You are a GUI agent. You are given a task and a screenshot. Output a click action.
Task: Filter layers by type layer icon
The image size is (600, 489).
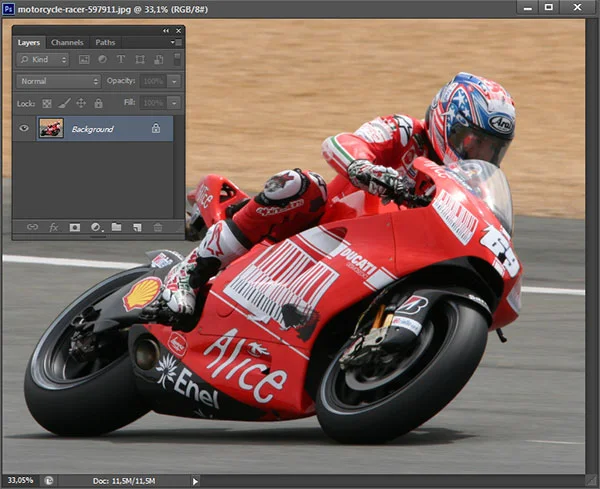pos(121,59)
